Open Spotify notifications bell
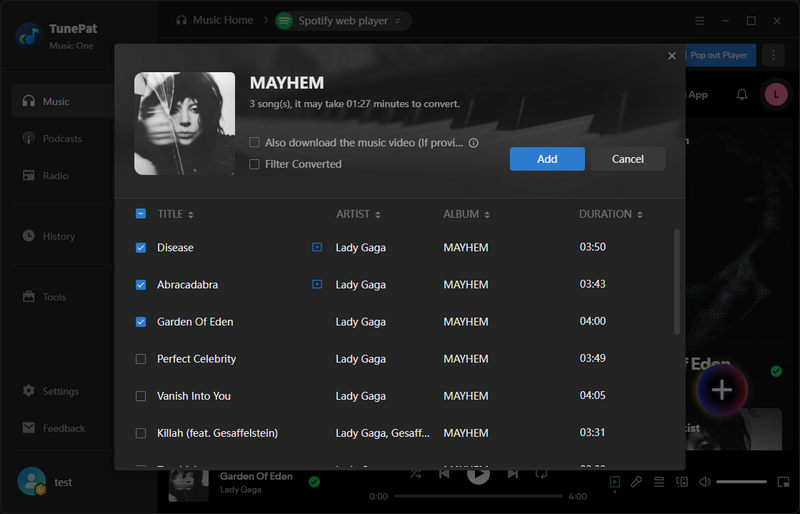The image size is (800, 514). click(742, 94)
